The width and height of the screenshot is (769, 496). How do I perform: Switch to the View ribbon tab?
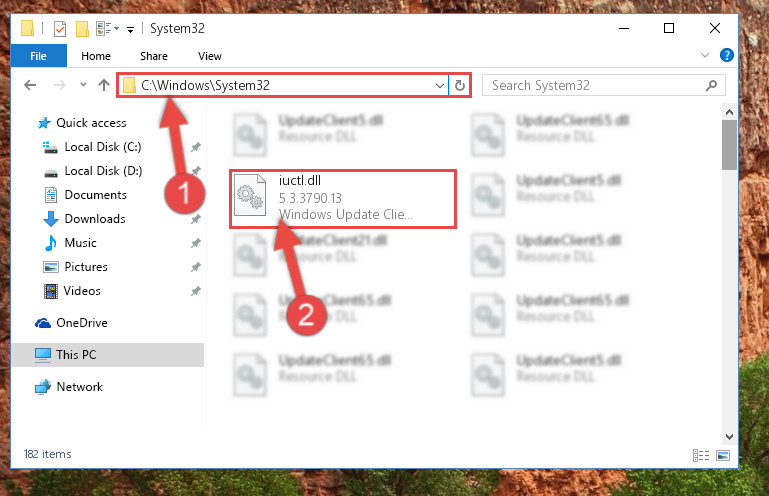[210, 56]
